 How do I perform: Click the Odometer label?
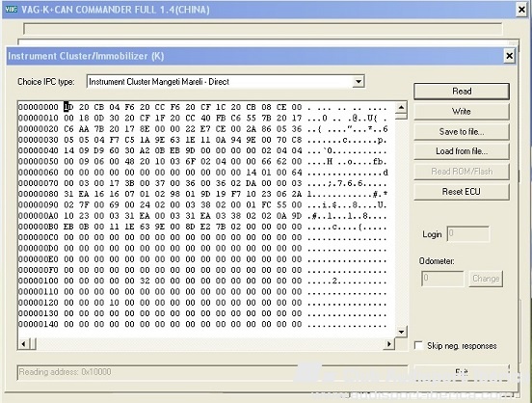437,261
